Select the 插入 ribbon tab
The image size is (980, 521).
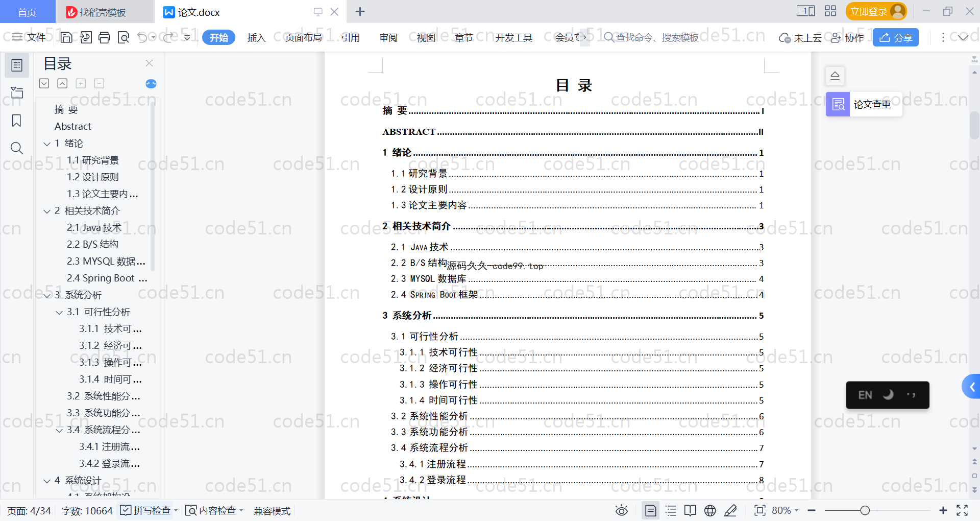pyautogui.click(x=256, y=37)
